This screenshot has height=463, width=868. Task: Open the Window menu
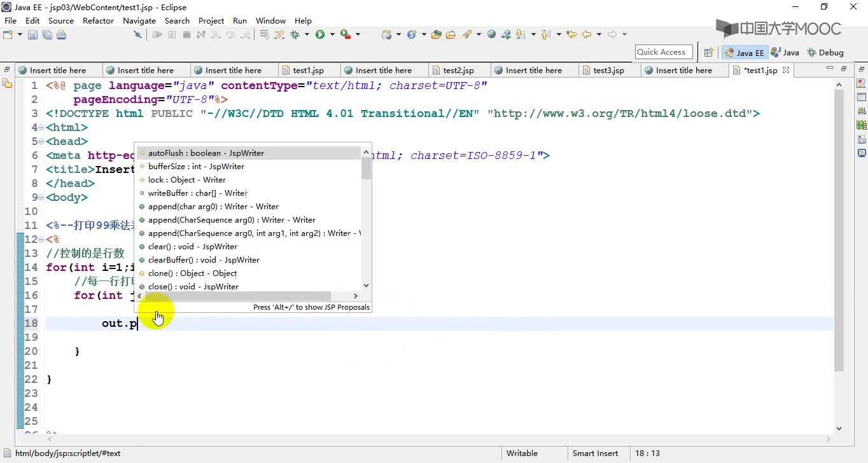(x=270, y=20)
